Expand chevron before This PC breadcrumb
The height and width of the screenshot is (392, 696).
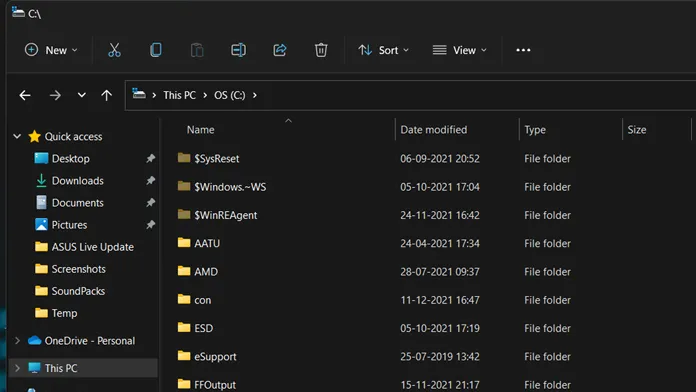(x=154, y=95)
